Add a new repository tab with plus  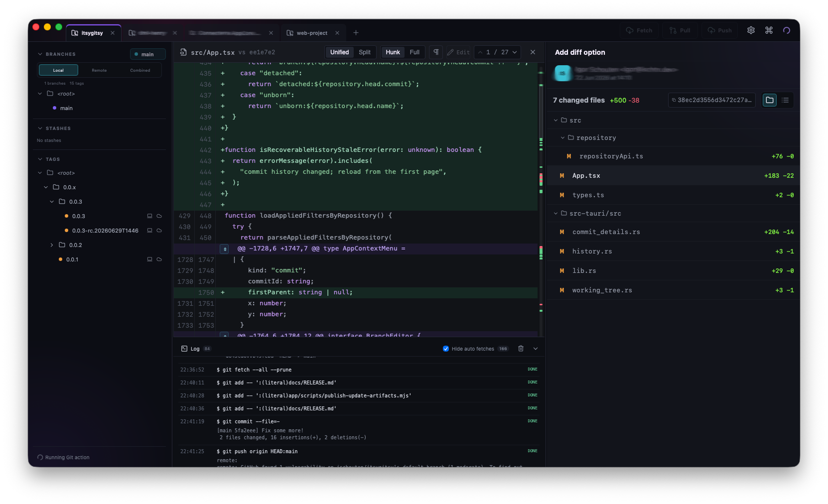point(356,33)
